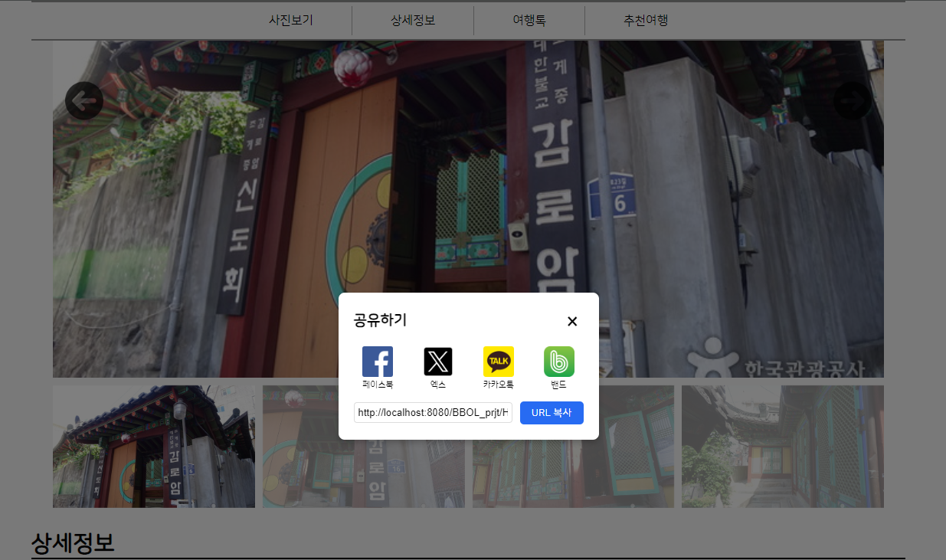
Task: Click the 공유하기 dialog title
Action: coord(380,320)
